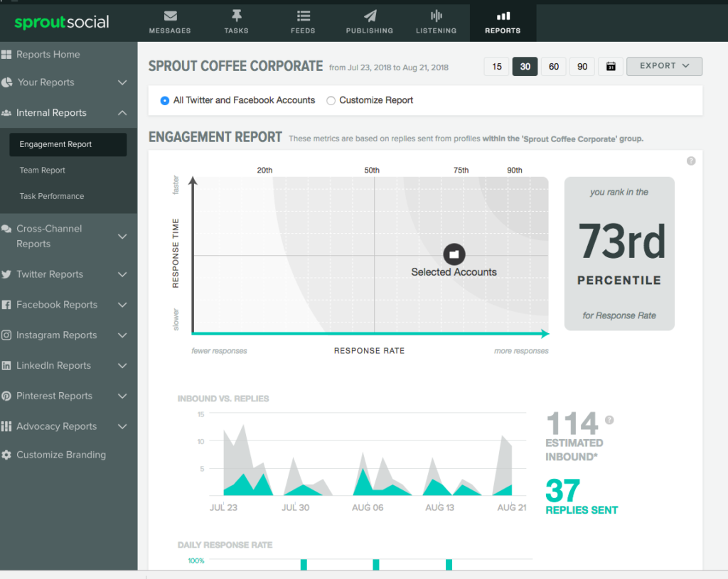Click the Selected Accounts marker on chart

(x=454, y=254)
